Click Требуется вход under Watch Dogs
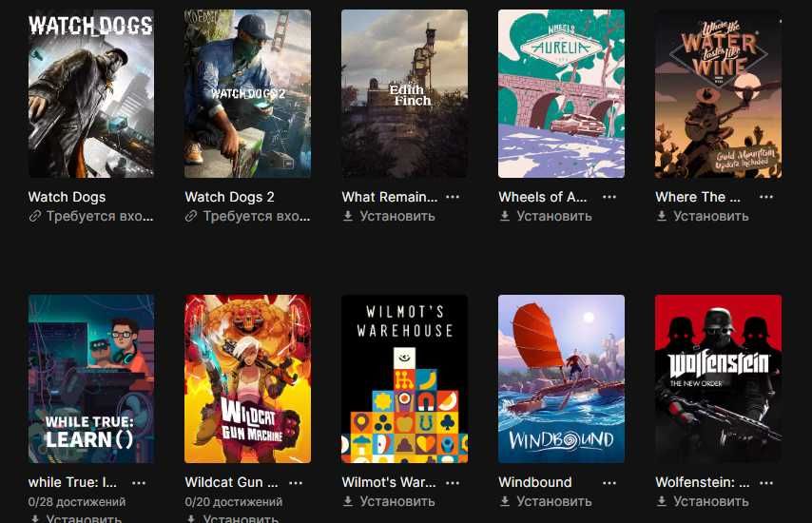 100,216
